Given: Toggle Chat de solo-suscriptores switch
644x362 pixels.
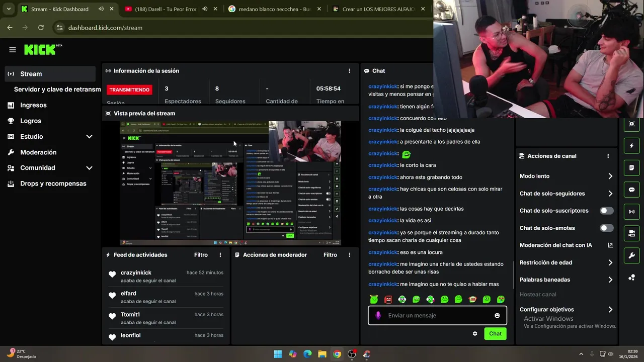Looking at the screenshot, I should [x=607, y=211].
